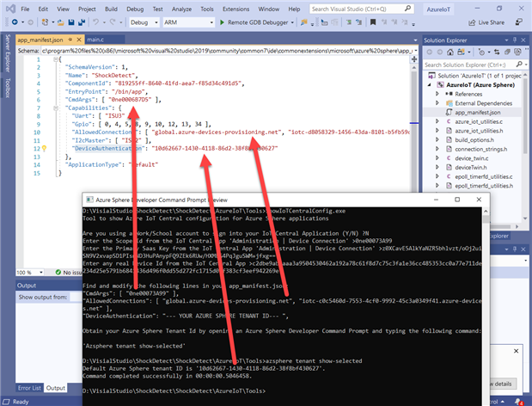This screenshot has width=532, height=406.
Task: Switch to the Error List tab
Action: 30,389
